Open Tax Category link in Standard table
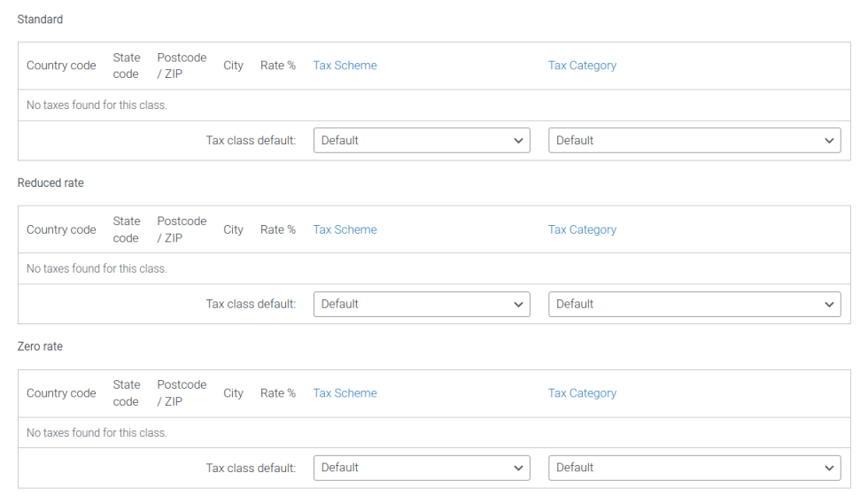 [583, 66]
